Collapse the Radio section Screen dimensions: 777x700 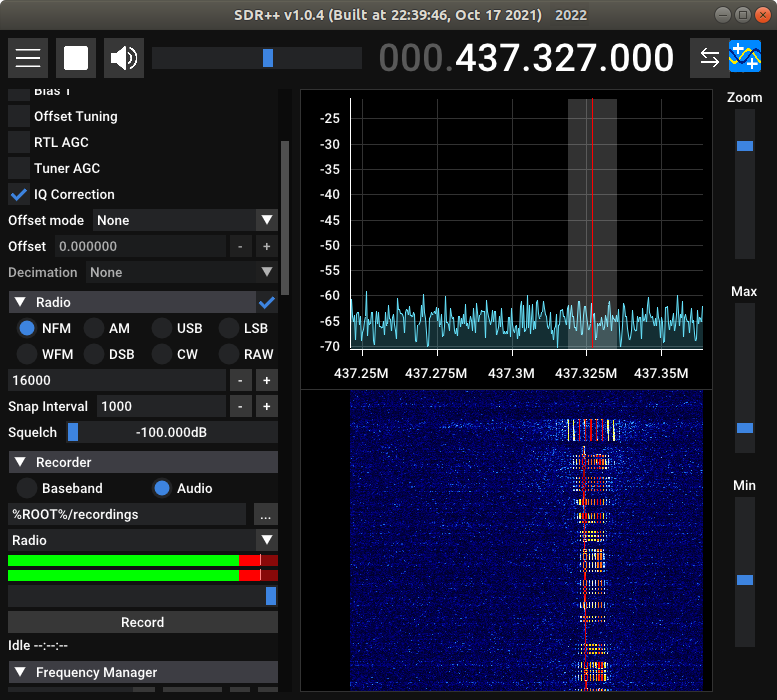pyautogui.click(x=20, y=302)
